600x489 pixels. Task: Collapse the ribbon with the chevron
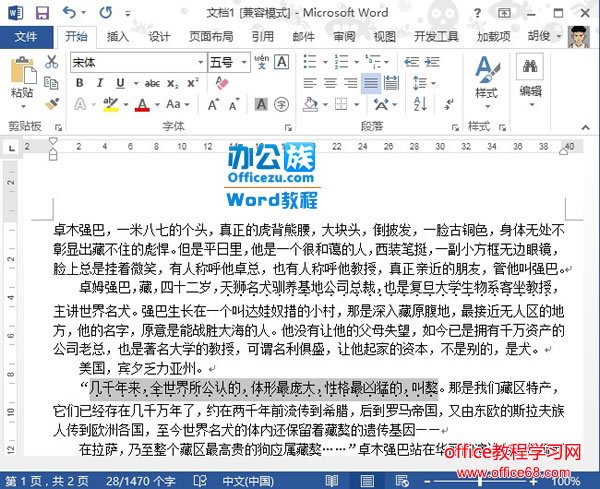[585, 127]
